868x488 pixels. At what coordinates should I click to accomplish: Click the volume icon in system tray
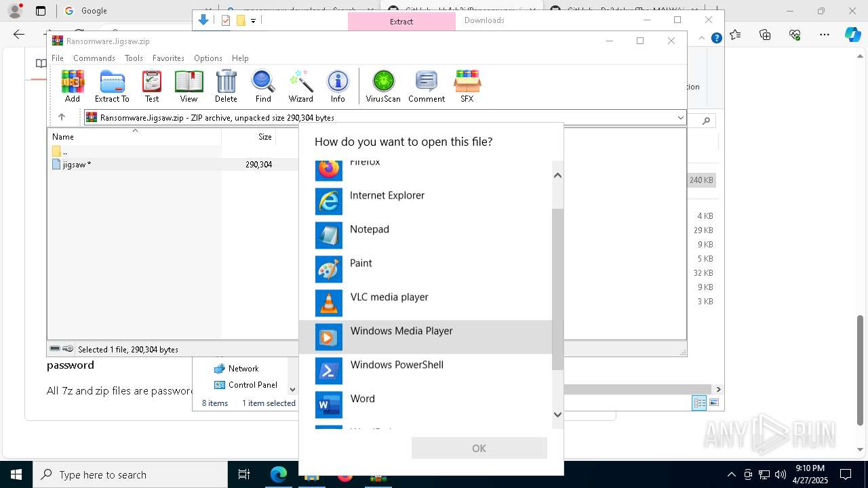[780, 474]
